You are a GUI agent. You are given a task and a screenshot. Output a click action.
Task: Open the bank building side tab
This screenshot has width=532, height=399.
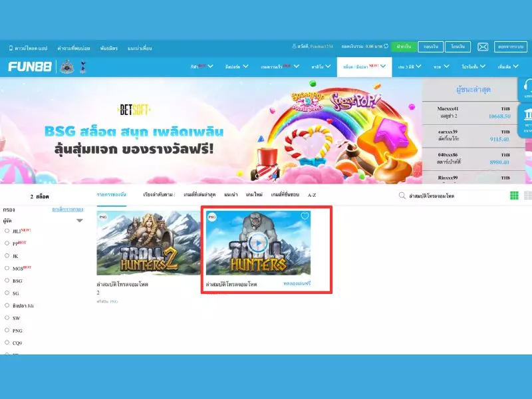click(x=525, y=121)
